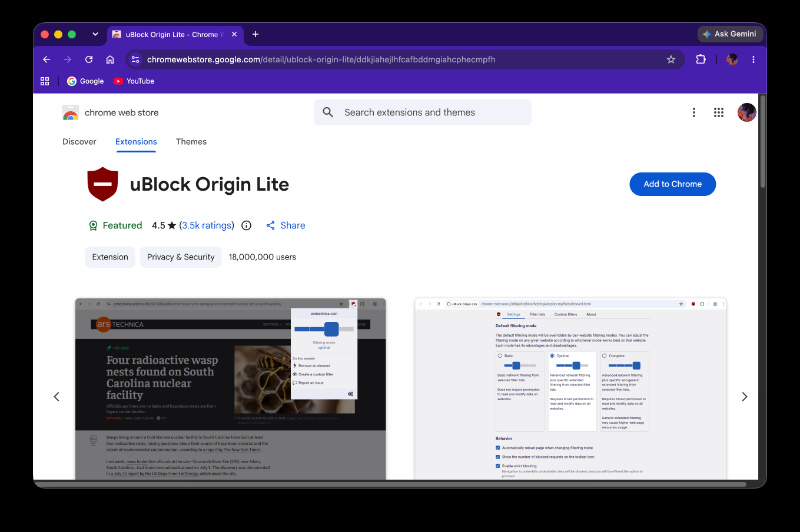Screen dimensions: 800x532
Task: Click the "18,000,000 users" text
Action: pyautogui.click(x=262, y=257)
